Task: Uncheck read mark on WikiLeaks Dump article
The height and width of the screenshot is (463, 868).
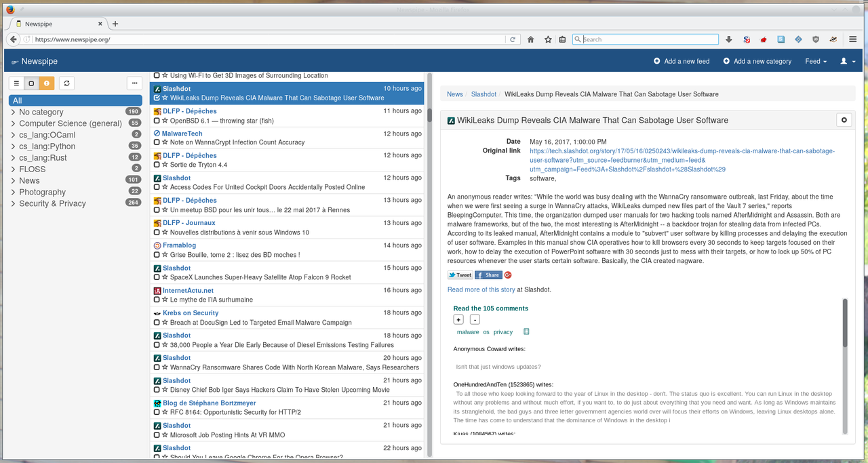Action: 157,98
